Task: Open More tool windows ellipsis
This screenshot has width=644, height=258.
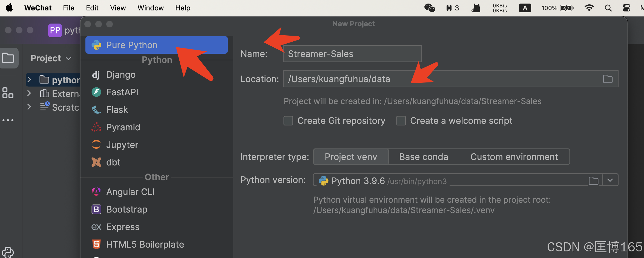Action: click(x=8, y=120)
